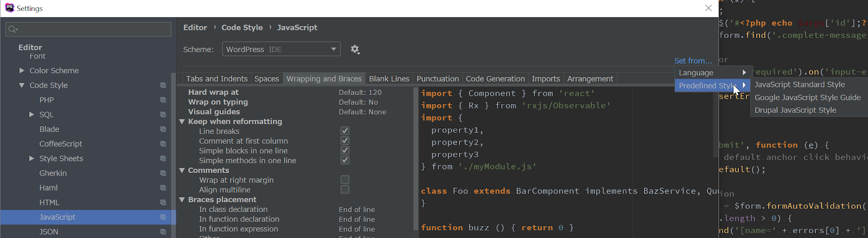Apply Drupal JavaScript Style
Screen dimensions: 868x238
pos(809,110)
